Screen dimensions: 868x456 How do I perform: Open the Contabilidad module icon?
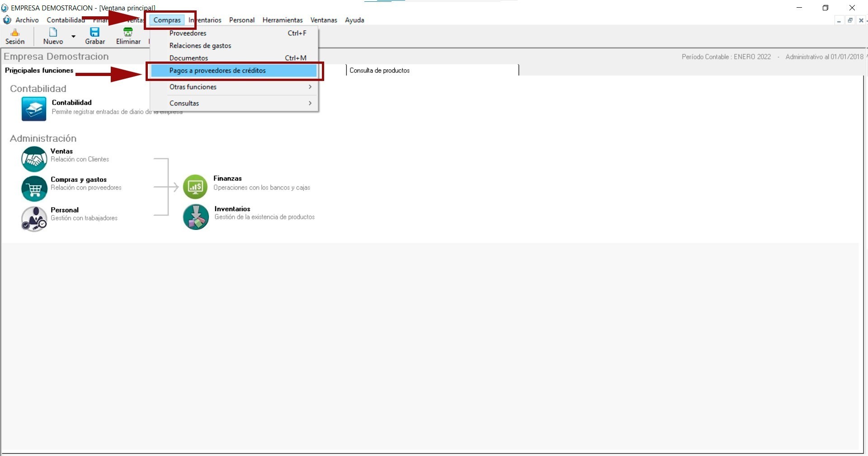point(34,109)
